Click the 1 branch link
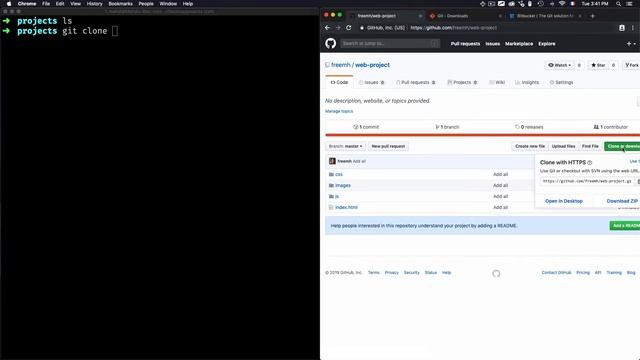Image resolution: width=640 pixels, height=360 pixels. tap(447, 127)
